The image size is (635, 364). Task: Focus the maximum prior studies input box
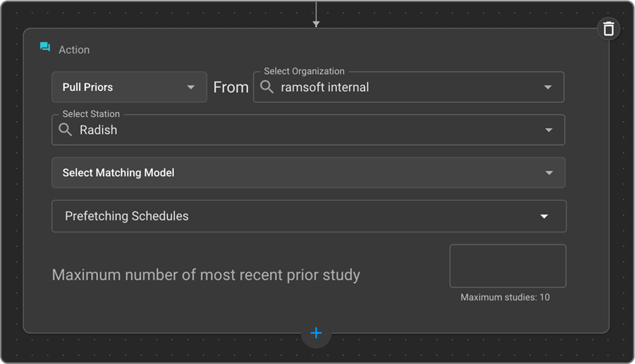point(507,266)
